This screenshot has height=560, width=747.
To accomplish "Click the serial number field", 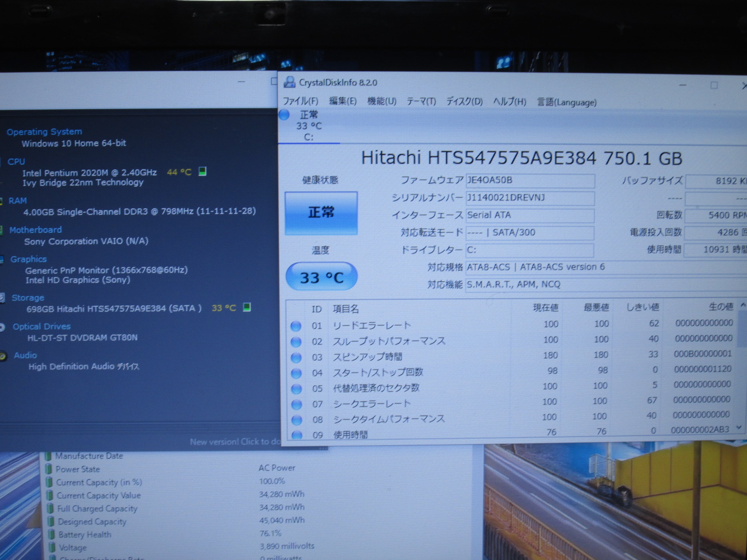I will [x=530, y=198].
